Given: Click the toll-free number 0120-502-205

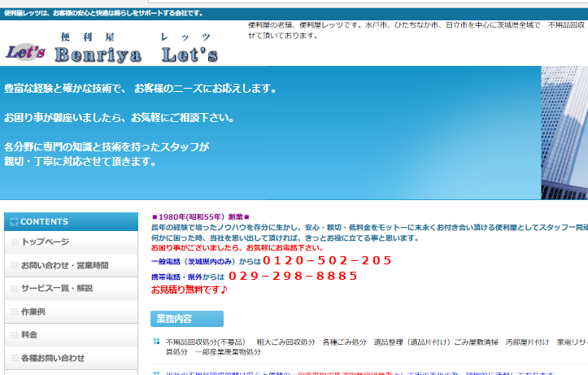Looking at the screenshot, I should (328, 261).
